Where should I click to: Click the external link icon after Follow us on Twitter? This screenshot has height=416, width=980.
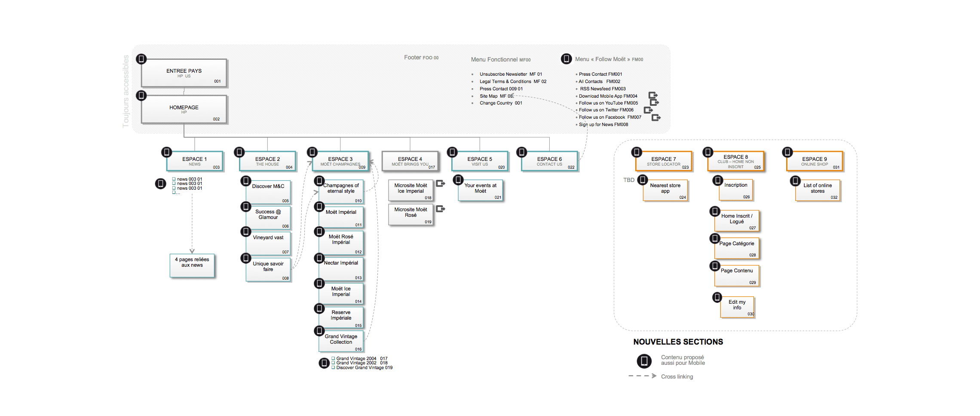(x=648, y=110)
